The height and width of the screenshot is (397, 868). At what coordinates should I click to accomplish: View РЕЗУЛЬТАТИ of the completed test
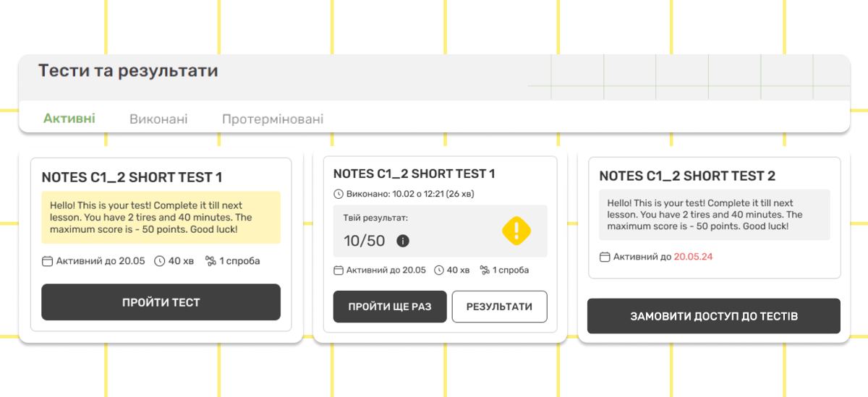[500, 307]
